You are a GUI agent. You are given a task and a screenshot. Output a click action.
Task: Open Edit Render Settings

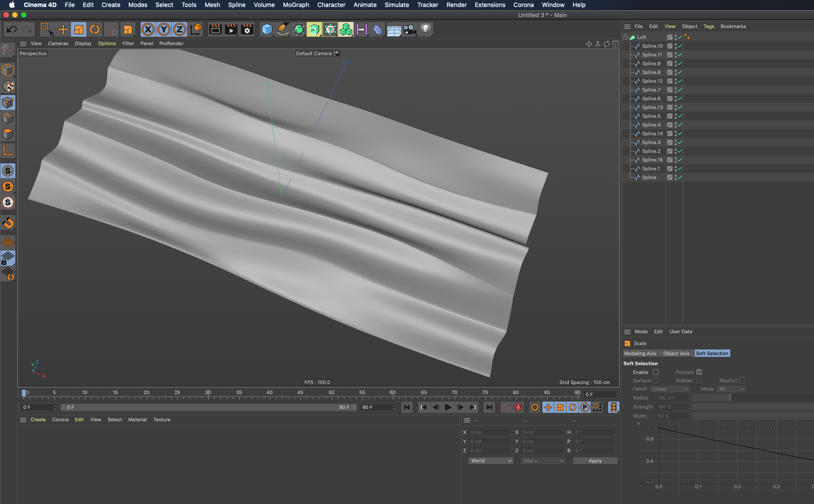247,29
